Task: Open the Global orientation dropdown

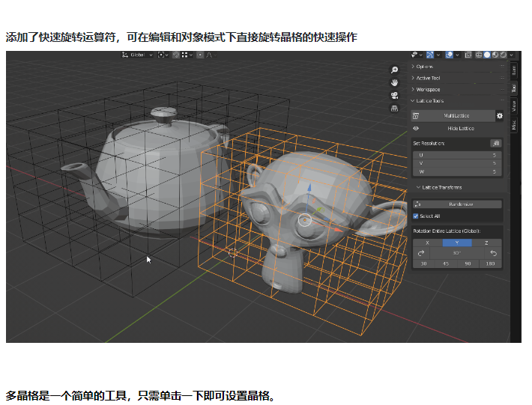Action: click(137, 55)
